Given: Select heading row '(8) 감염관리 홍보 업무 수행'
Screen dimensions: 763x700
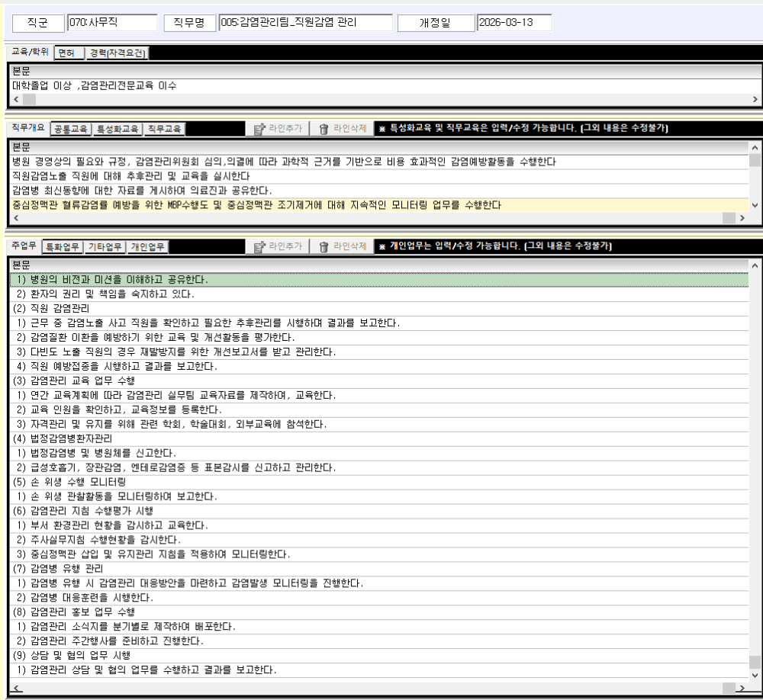Looking at the screenshot, I should 379,612.
